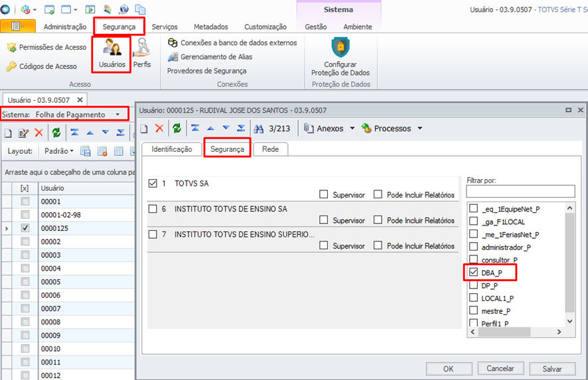
Task: Go to first record in user list toolbar
Action: [x=74, y=133]
